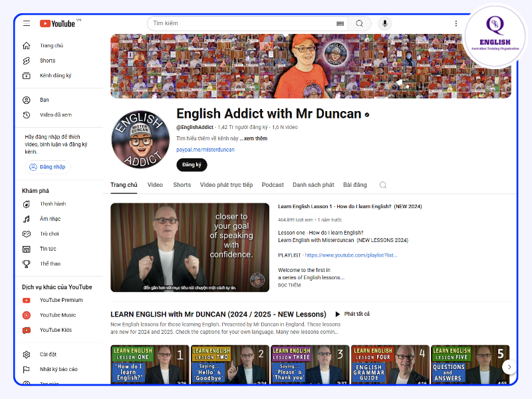Open Lesson Two Saying Hello Goodbye thumbnail

click(x=230, y=364)
